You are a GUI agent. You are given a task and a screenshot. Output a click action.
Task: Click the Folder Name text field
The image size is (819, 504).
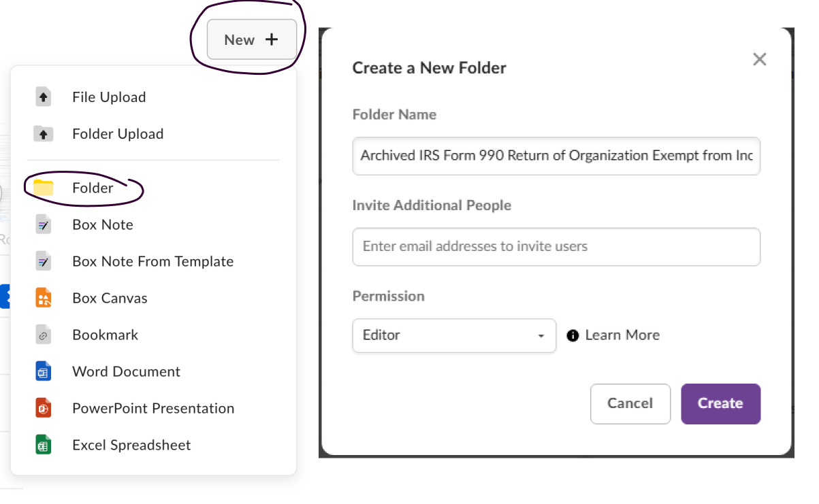(x=556, y=156)
